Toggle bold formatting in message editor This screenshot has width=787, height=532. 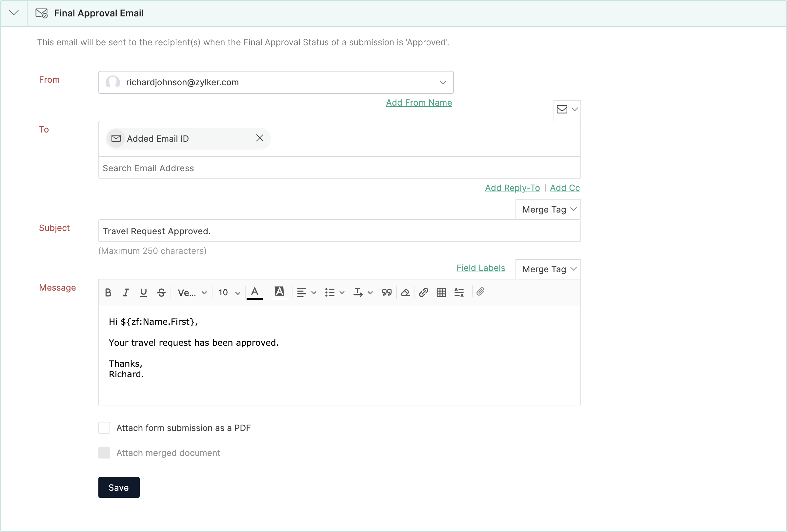tap(108, 293)
